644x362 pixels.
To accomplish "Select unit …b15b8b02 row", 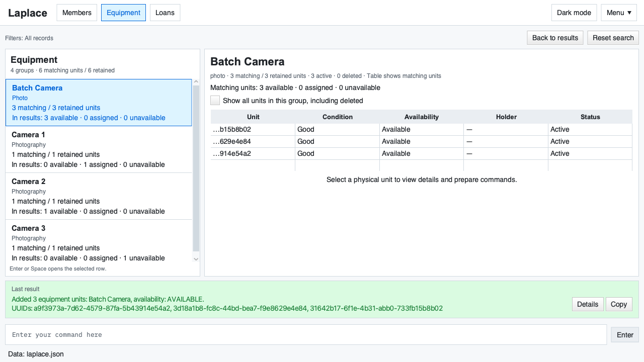I will click(x=421, y=129).
